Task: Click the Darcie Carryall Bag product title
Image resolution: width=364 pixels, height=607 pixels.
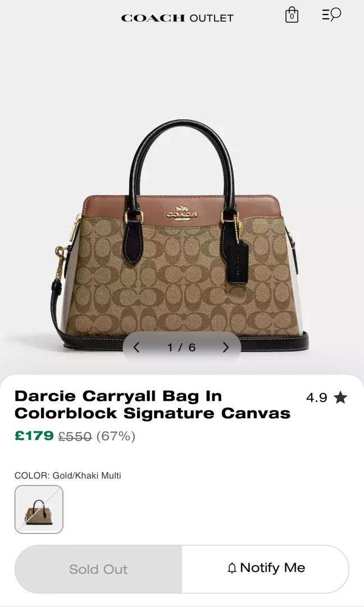Action: 152,405
